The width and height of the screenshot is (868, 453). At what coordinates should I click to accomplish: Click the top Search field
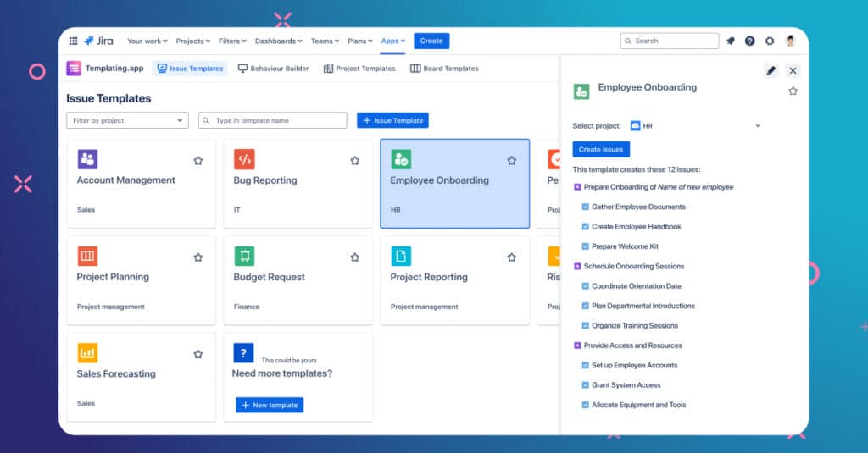670,41
